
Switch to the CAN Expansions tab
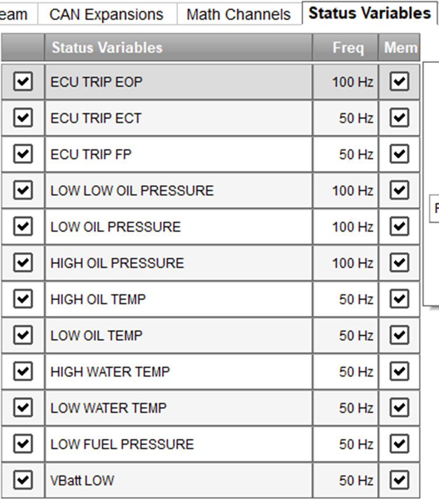106,14
